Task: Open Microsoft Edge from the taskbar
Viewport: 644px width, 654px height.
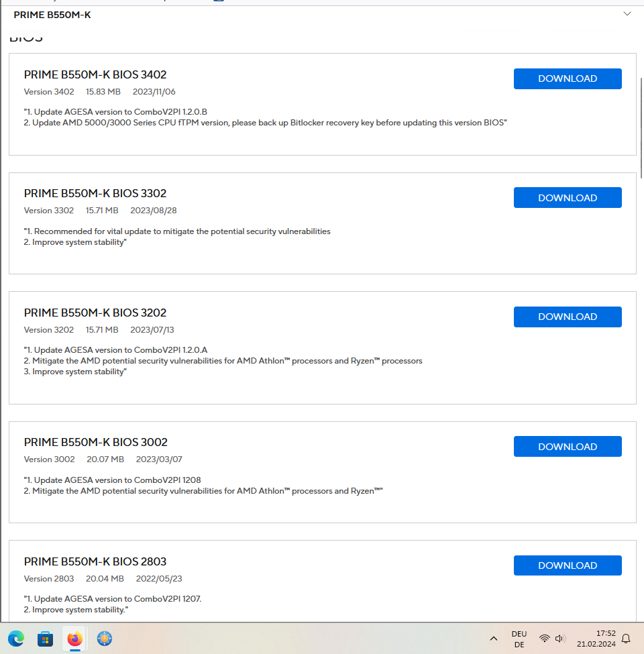Action: pos(16,639)
